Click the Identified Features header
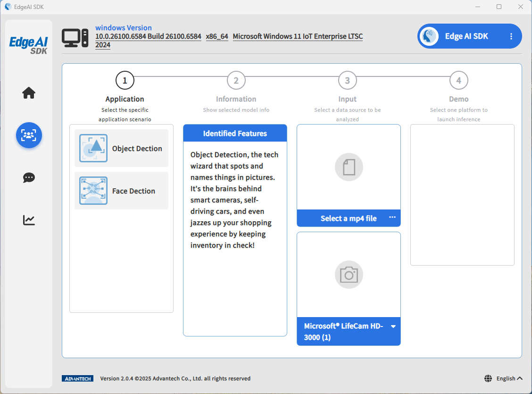Viewport: 532px width, 394px height. pos(235,134)
